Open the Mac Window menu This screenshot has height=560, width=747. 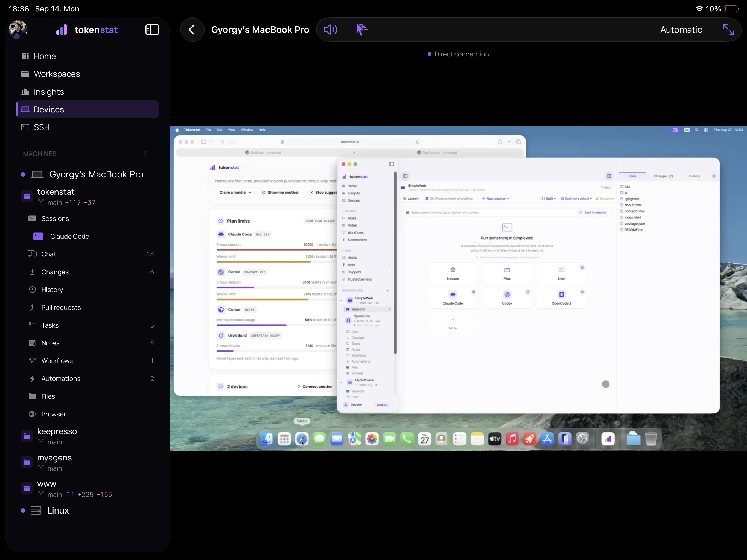[247, 130]
